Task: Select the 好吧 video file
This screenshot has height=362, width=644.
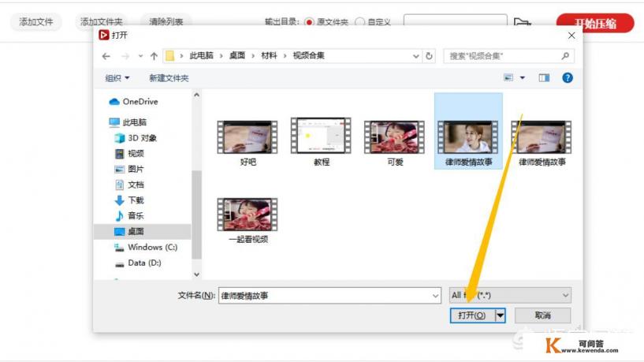Action: [x=248, y=143]
